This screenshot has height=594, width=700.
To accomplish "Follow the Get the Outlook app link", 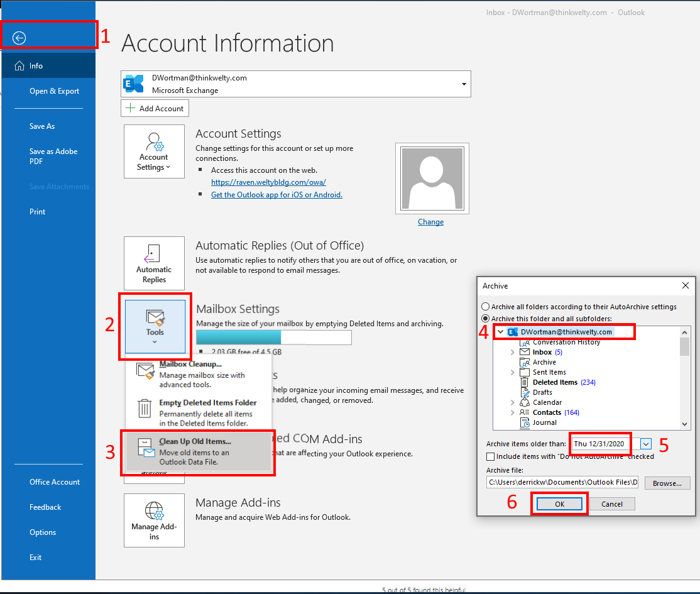I will pyautogui.click(x=276, y=194).
